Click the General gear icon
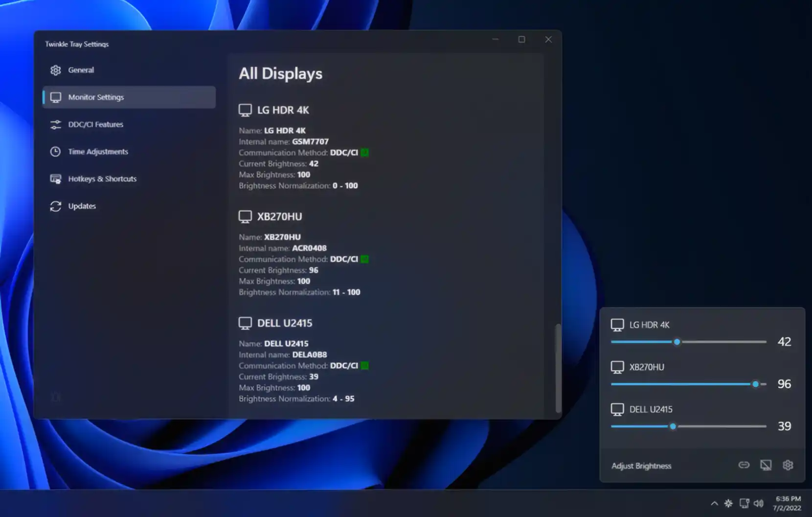Image resolution: width=812 pixels, height=517 pixels. pos(56,70)
